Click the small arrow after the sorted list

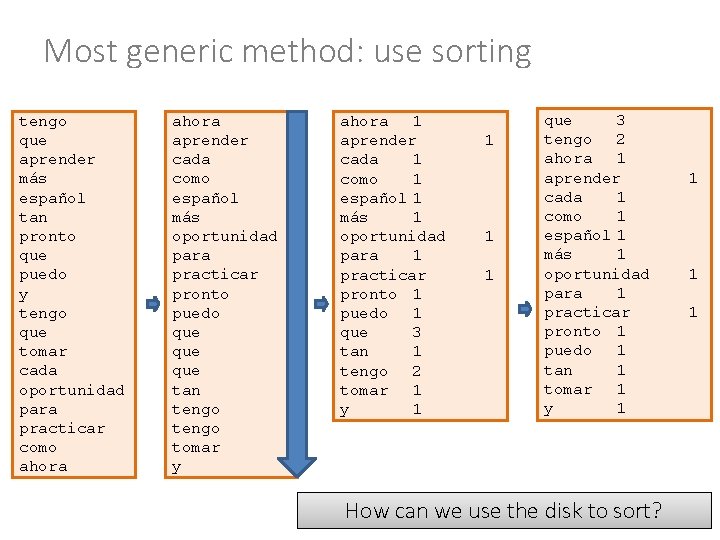321,303
